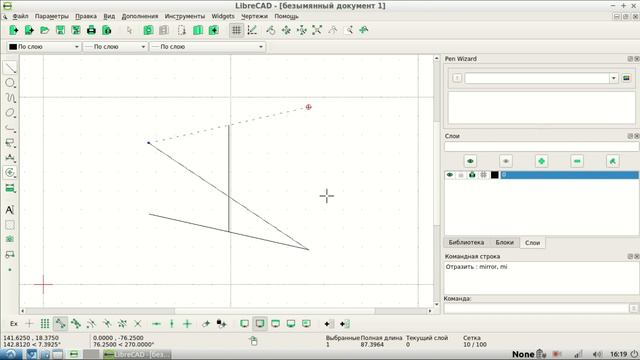Click the black color swatch of layer 0
This screenshot has width=640, height=360.
[x=495, y=175]
